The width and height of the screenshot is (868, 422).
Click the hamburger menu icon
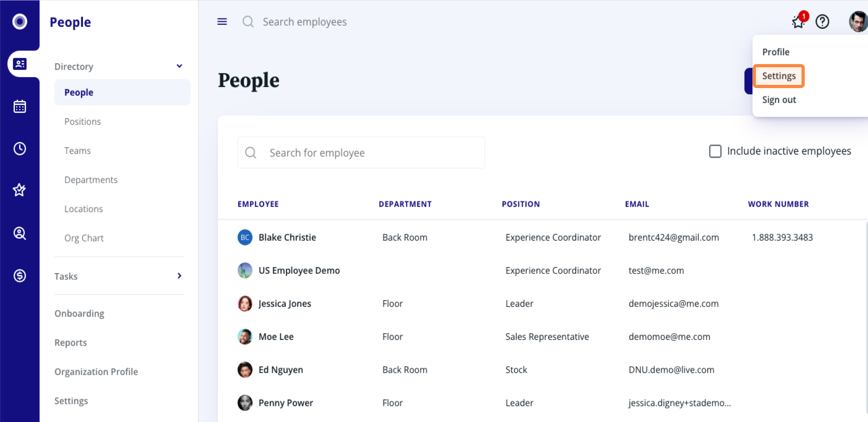pos(222,22)
